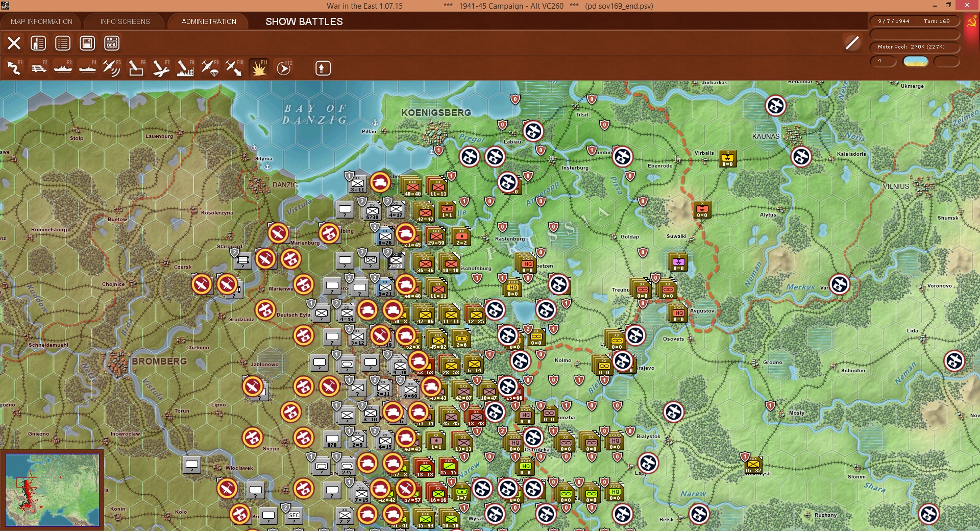Open the commander report icon
This screenshot has width=980, height=531.
point(38,43)
